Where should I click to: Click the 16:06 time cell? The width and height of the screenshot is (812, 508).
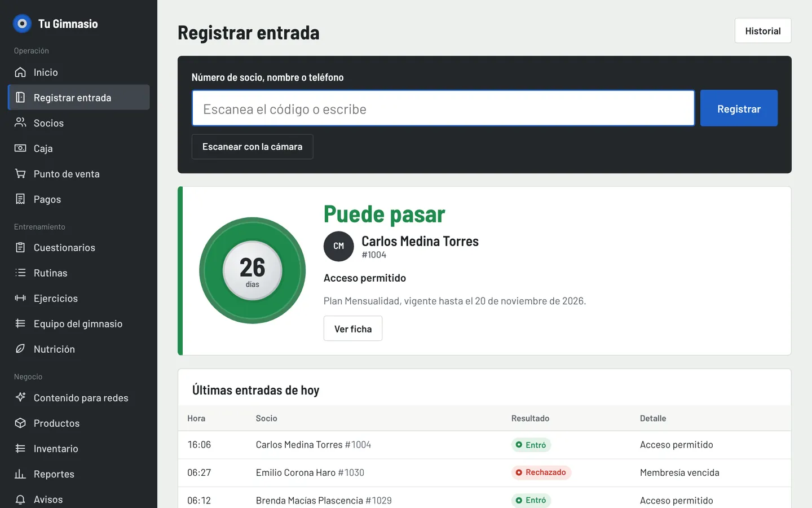(x=199, y=445)
